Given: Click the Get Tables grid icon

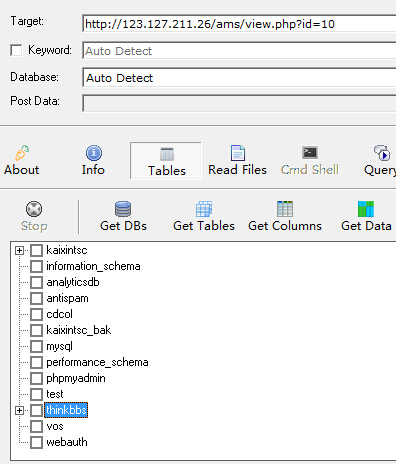Looking at the screenshot, I should pyautogui.click(x=204, y=209).
